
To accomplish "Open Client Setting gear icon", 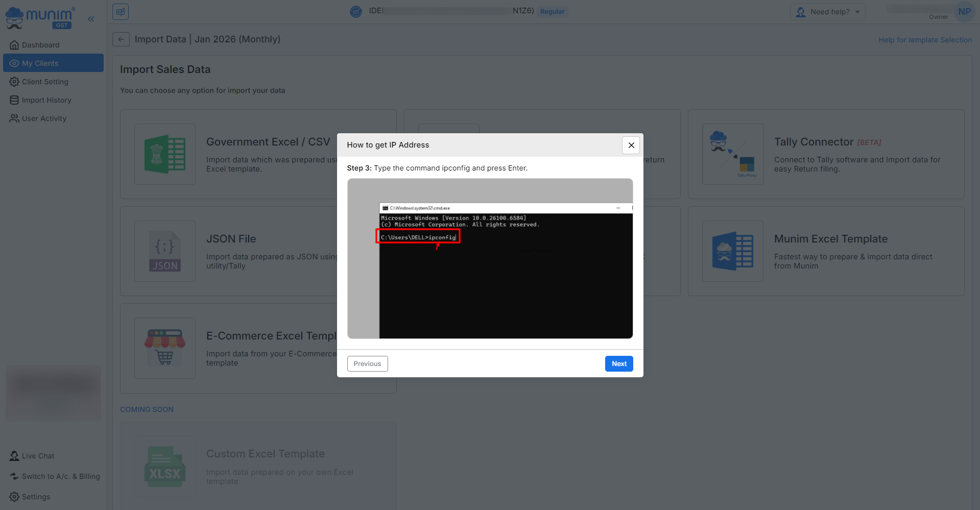I will click(14, 82).
